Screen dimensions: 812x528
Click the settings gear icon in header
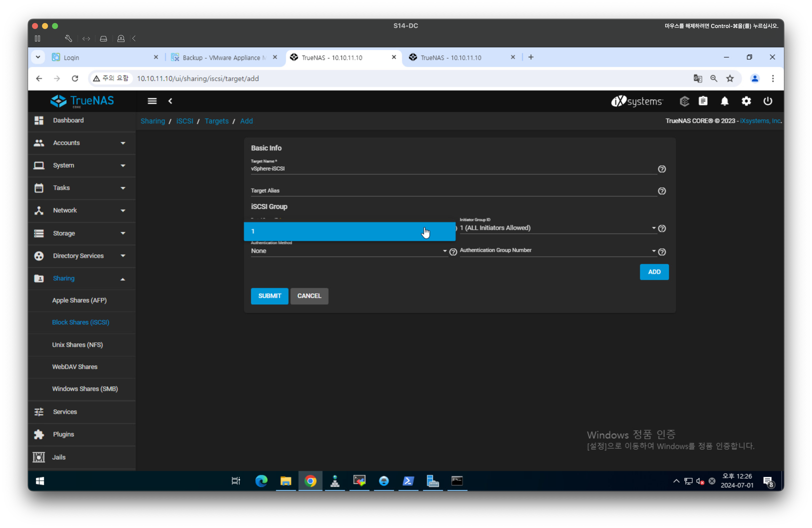pos(746,101)
